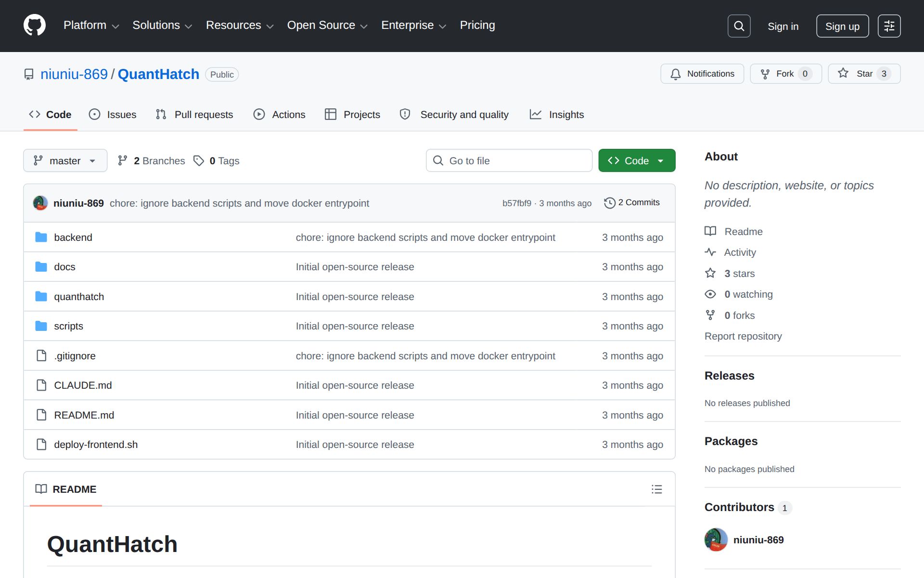Open the QuantHatch repo title link
Screen dimensions: 924x578
pos(158,74)
